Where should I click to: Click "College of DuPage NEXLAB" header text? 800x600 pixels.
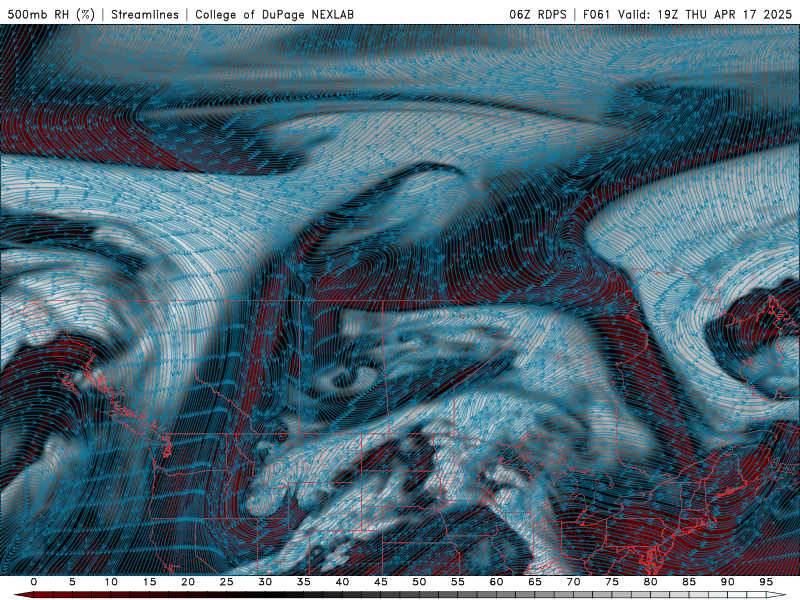tap(274, 14)
